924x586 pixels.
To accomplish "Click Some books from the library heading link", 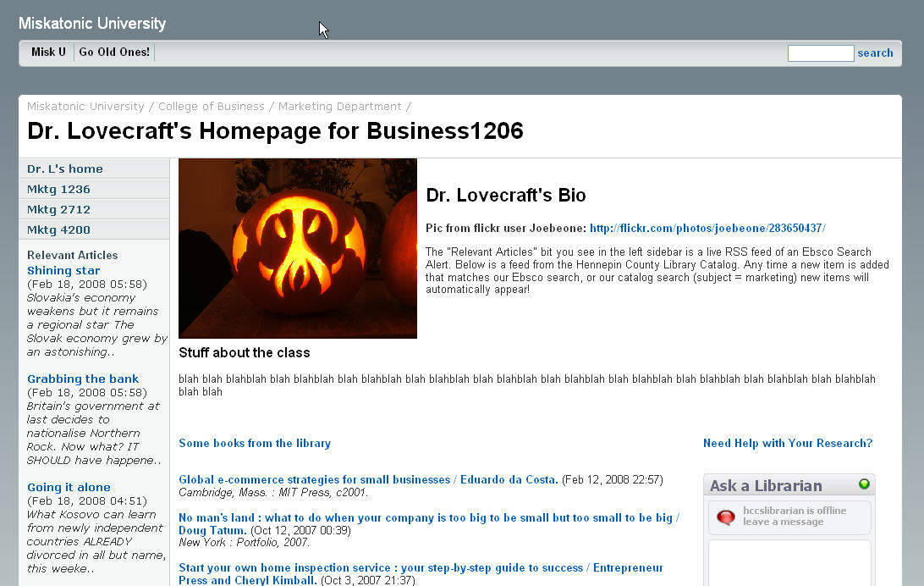I will 255,444.
